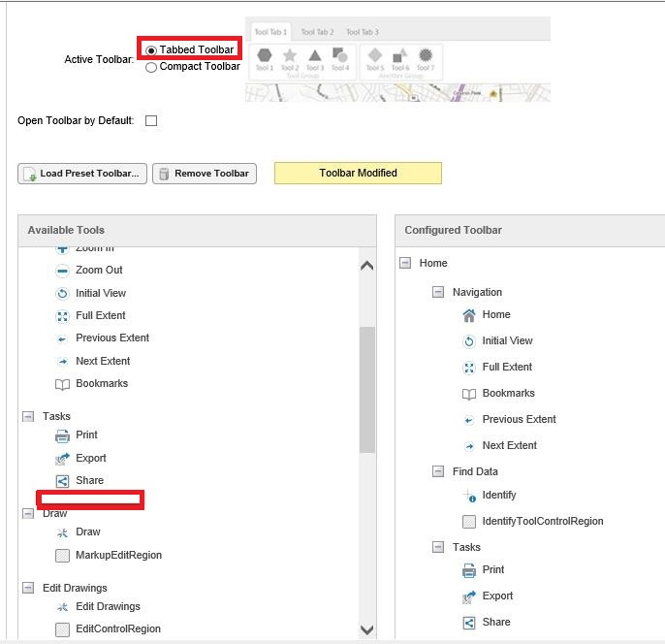Click Export icon in Configured Toolbar
The height and width of the screenshot is (644, 665).
click(469, 596)
